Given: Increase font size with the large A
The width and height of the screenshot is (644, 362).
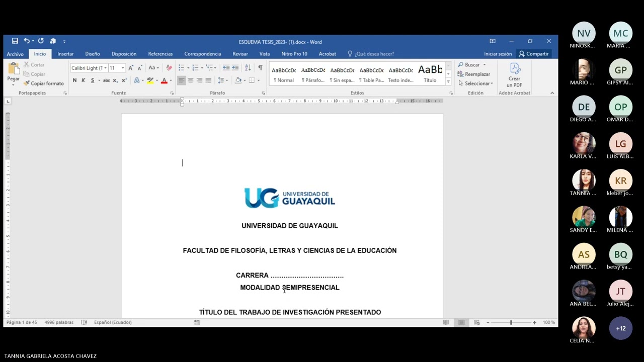Looking at the screenshot, I should [131, 68].
